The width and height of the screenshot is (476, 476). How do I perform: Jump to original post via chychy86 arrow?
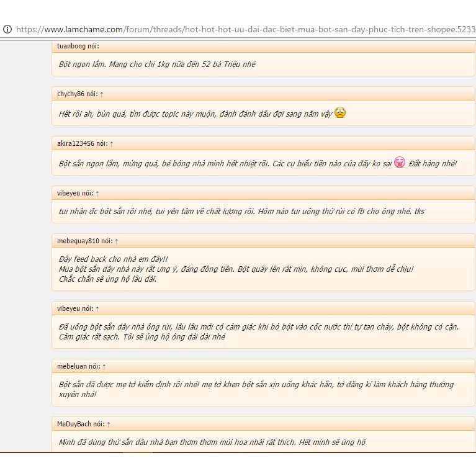102,94
